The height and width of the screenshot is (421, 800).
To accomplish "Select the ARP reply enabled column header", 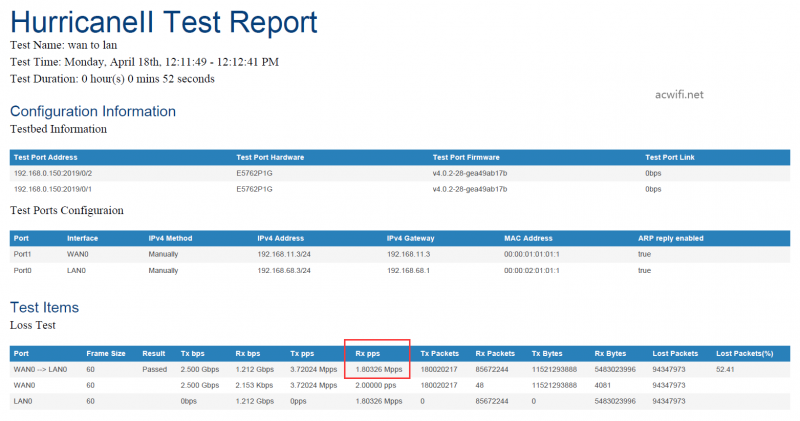I will (671, 238).
